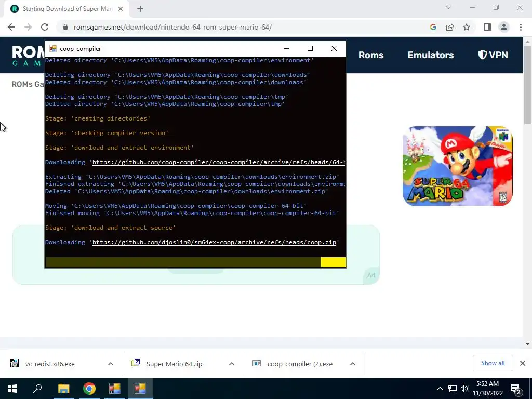This screenshot has width=532, height=399.
Task: Click the Google icon in address bar
Action: pos(433,27)
